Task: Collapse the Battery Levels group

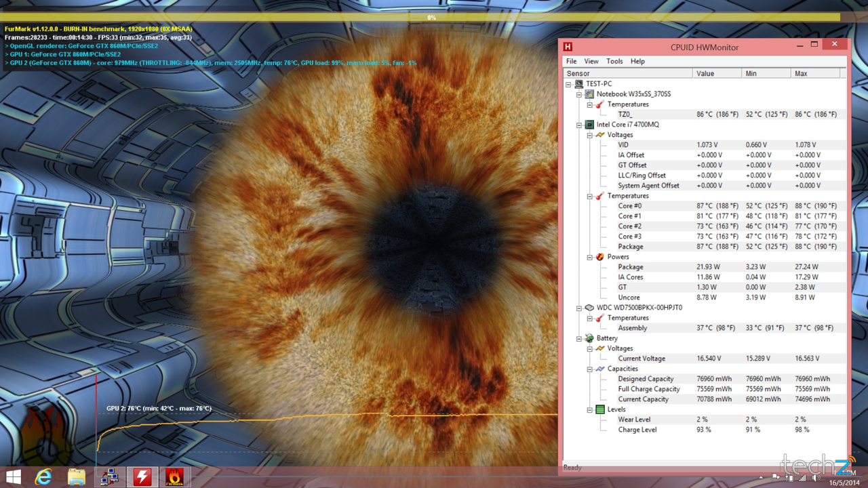Action: click(590, 409)
